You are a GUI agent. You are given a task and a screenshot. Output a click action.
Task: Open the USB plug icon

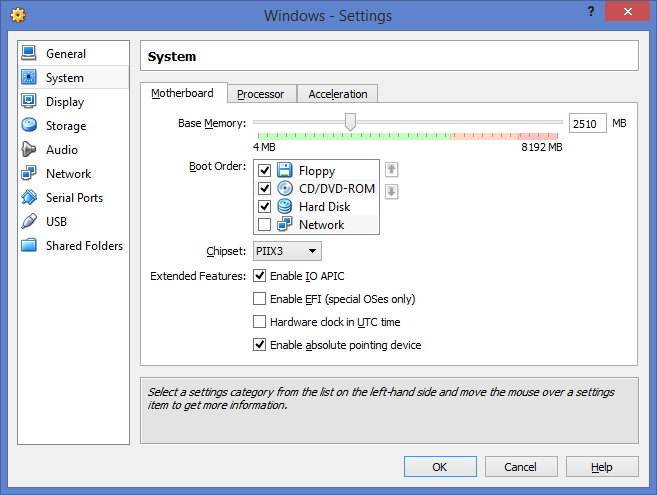(29, 221)
